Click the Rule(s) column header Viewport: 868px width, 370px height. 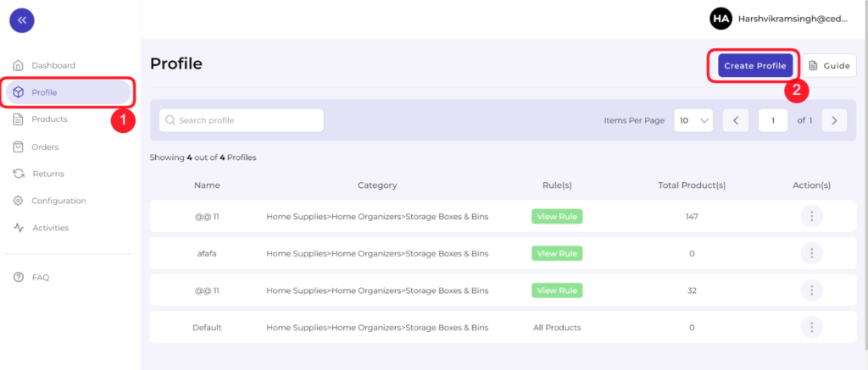(557, 185)
